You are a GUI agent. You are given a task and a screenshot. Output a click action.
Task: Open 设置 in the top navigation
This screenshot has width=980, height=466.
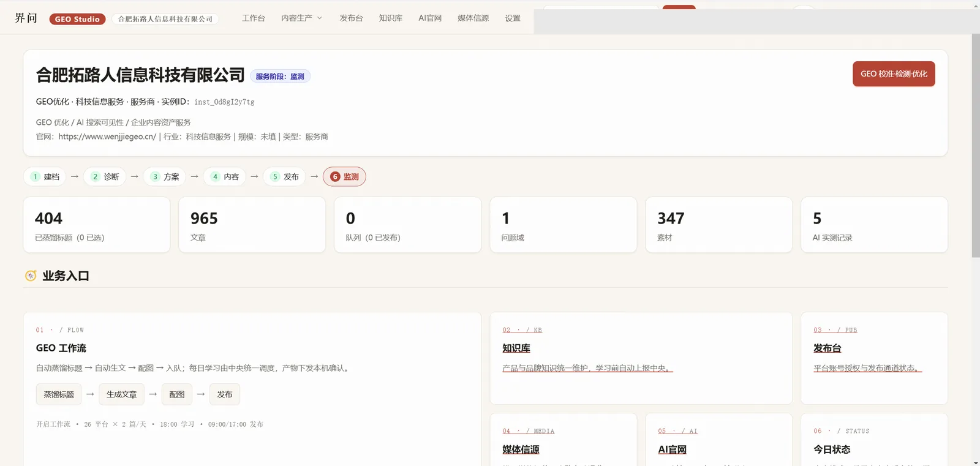[513, 18]
